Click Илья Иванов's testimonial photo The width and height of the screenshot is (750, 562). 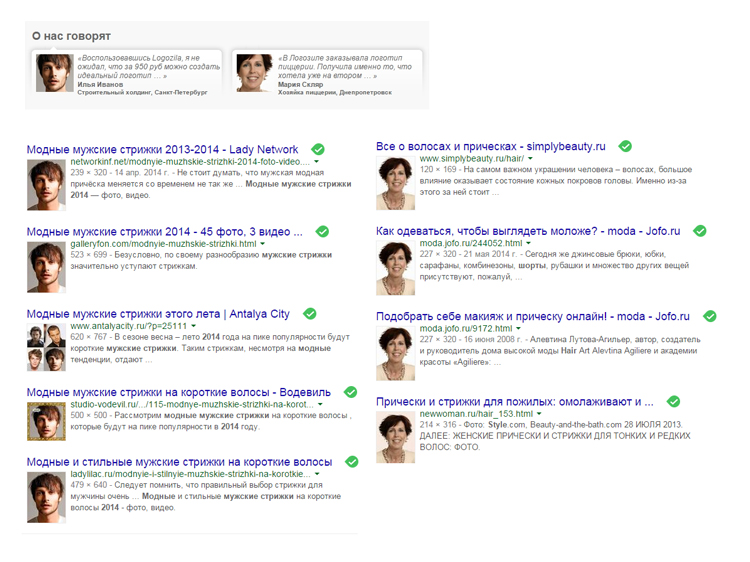[x=50, y=73]
